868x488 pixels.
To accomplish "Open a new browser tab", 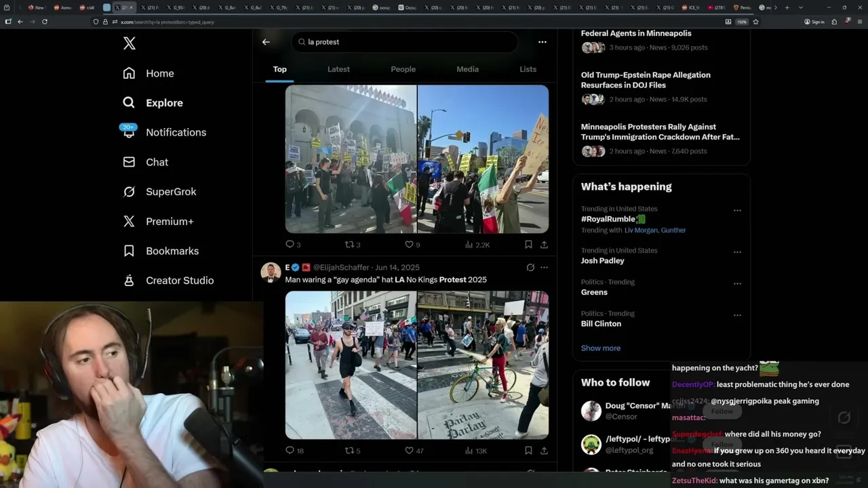I will pos(787,7).
